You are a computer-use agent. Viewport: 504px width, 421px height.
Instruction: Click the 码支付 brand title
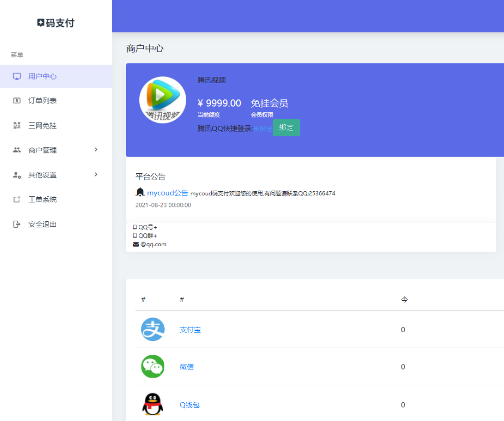60,23
